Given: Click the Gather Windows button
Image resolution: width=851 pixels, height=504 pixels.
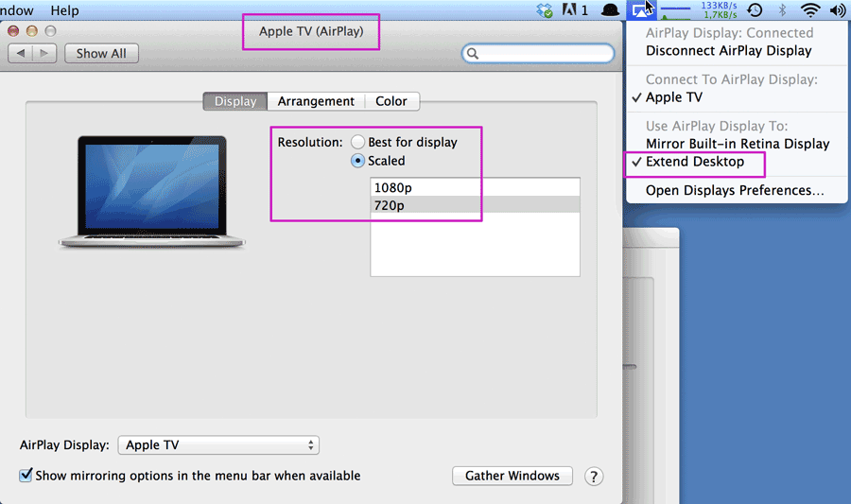Looking at the screenshot, I should coord(512,476).
